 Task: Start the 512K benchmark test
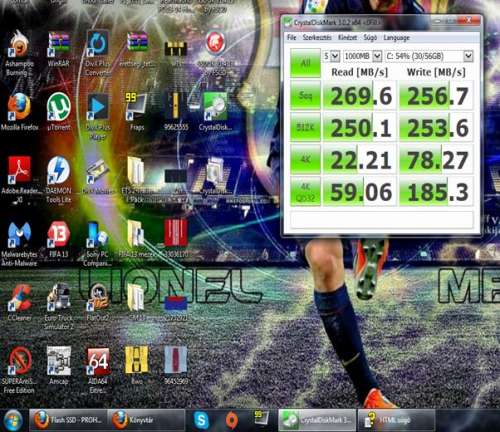pos(305,127)
